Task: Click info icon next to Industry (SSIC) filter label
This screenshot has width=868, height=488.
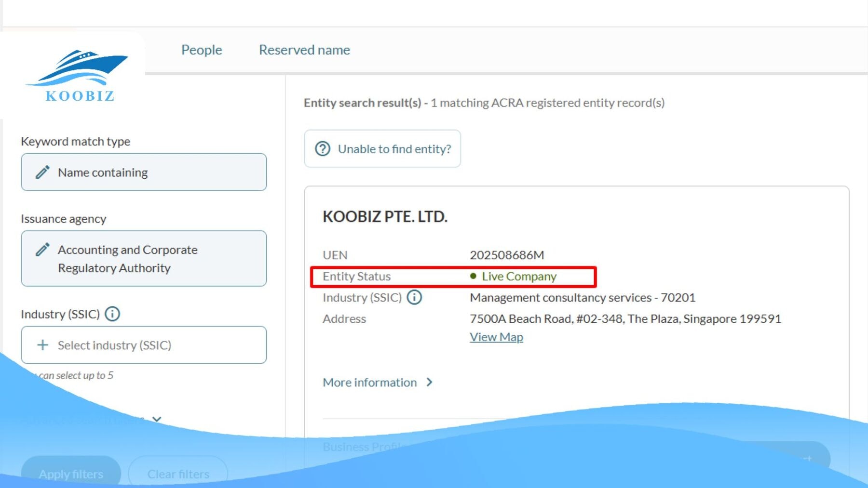Action: tap(112, 314)
